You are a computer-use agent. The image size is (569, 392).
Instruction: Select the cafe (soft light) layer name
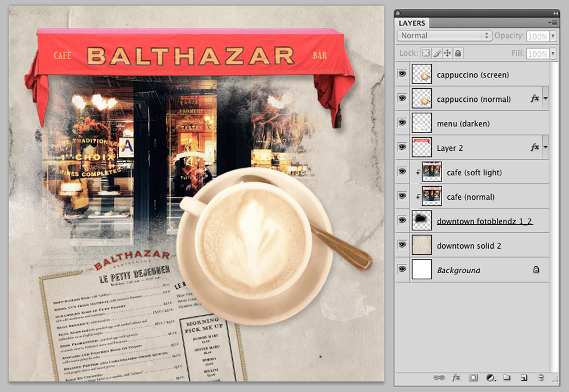[474, 172]
